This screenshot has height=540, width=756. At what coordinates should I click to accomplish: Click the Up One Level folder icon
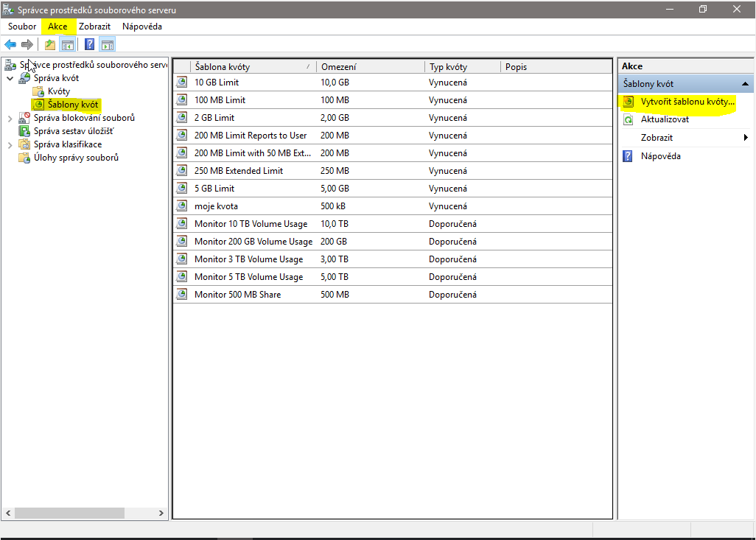(49, 45)
